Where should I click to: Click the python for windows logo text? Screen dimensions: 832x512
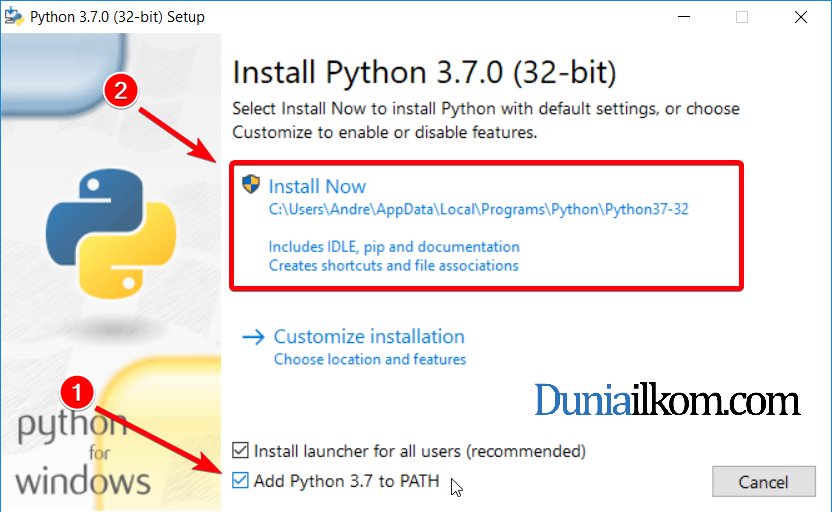point(83,453)
